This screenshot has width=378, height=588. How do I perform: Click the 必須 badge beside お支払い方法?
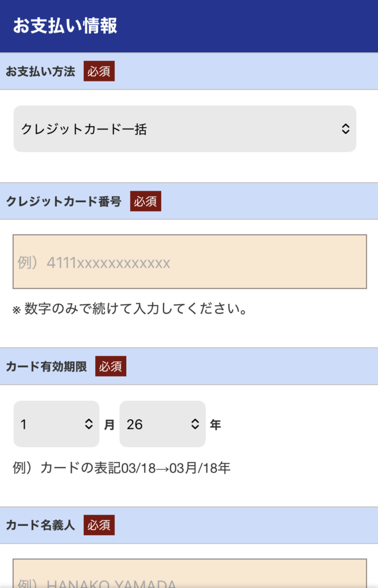coord(99,72)
